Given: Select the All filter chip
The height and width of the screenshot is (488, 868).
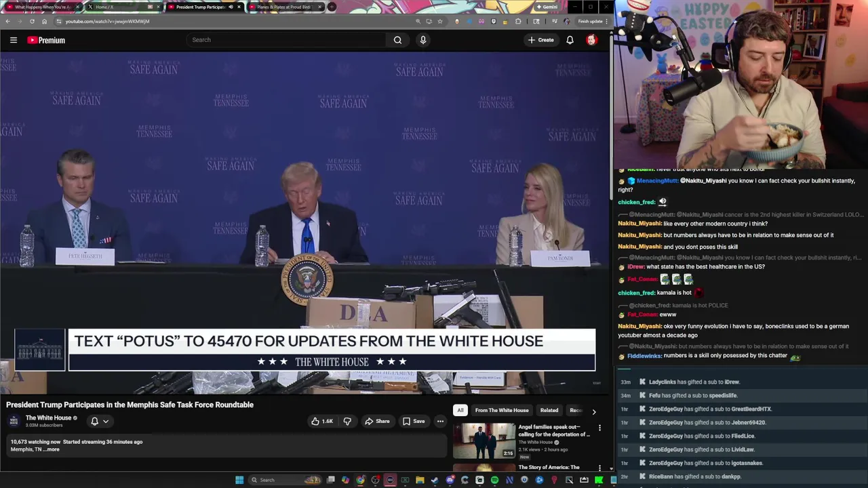Looking at the screenshot, I should point(460,410).
